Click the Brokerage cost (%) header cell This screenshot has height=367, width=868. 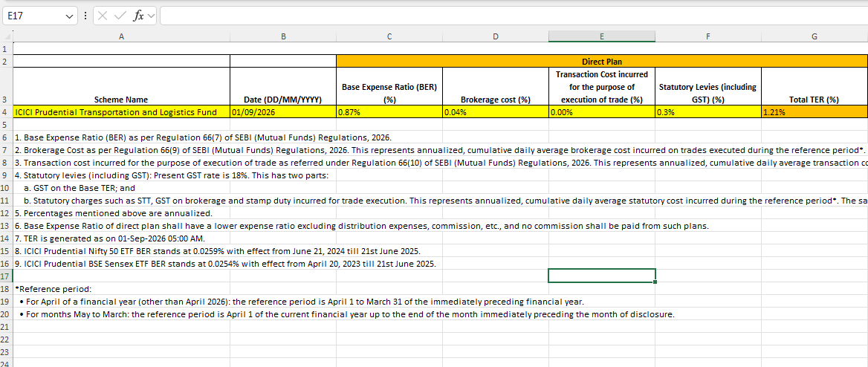(x=496, y=86)
